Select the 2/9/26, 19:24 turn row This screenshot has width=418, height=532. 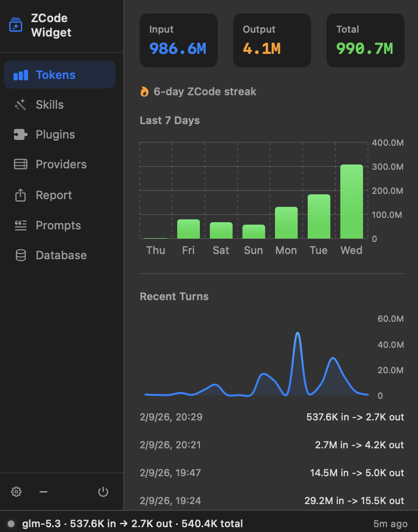[x=272, y=500]
